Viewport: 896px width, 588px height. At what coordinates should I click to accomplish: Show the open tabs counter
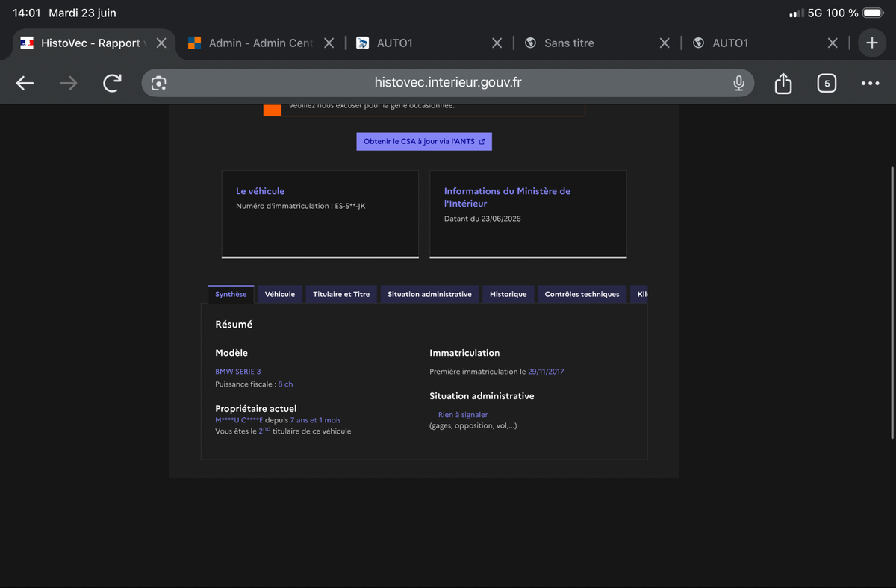827,83
